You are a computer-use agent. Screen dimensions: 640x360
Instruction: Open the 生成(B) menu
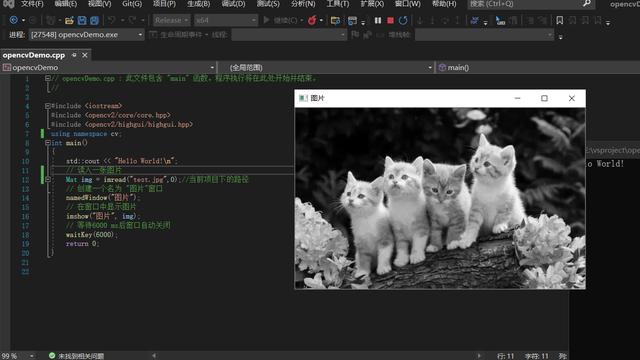[x=198, y=4]
